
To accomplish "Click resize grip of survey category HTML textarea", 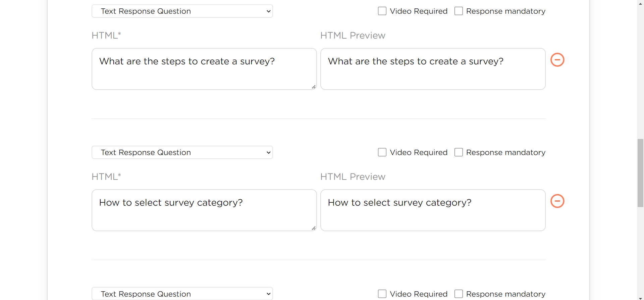I will 314,228.
